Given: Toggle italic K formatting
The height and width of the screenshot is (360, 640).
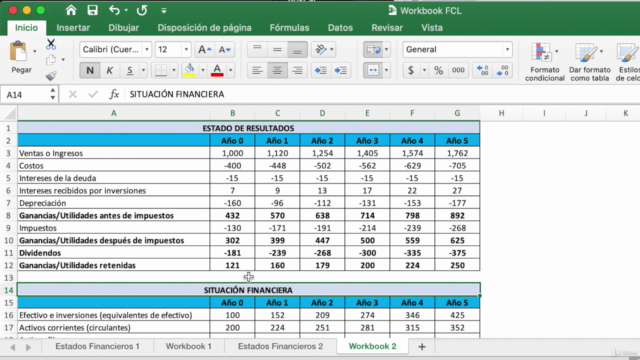Looking at the screenshot, I should pos(109,70).
